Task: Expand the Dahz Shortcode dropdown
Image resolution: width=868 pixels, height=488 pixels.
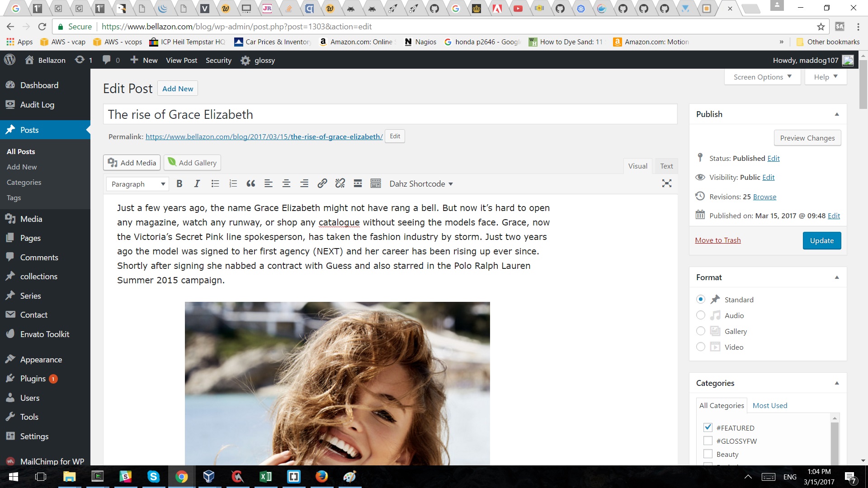Action: pyautogui.click(x=421, y=184)
